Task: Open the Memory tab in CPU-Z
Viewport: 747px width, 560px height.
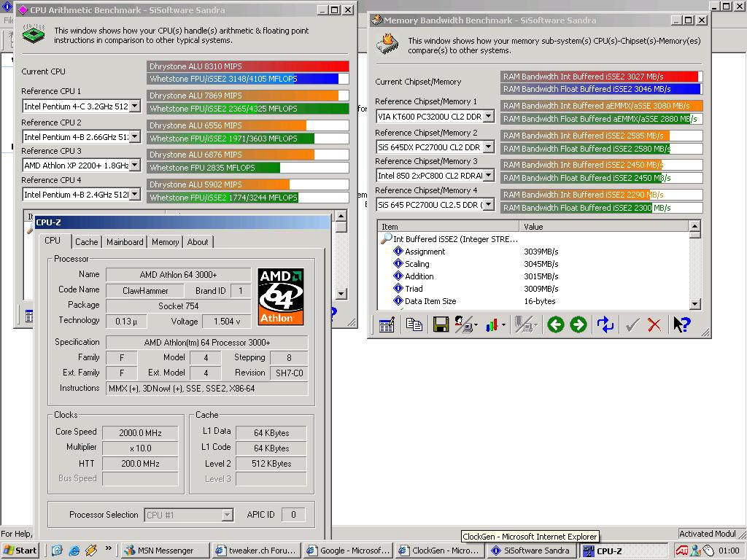Action: 165,242
